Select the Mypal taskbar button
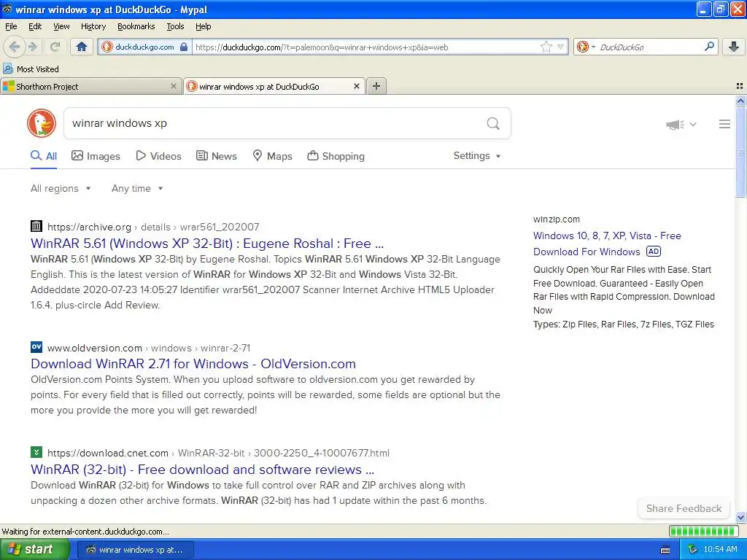This screenshot has width=747, height=560. [x=135, y=550]
